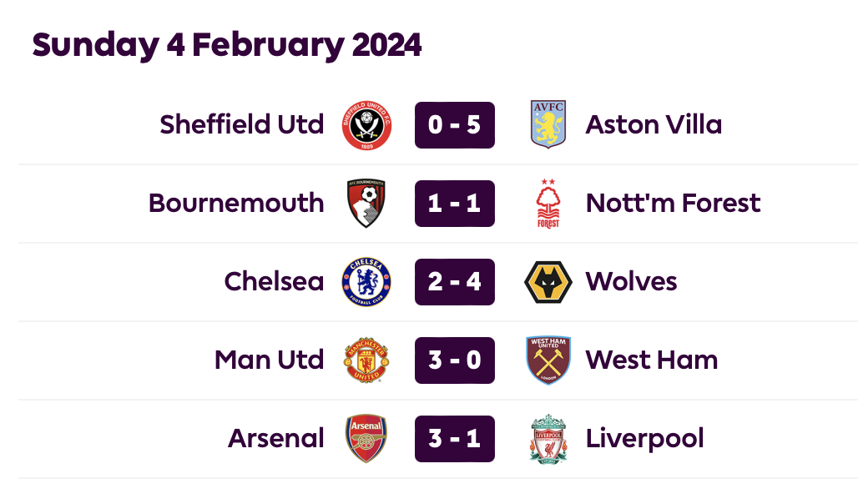This screenshot has width=858, height=504.
Task: Click the Nott'm Forest team name
Action: point(673,203)
